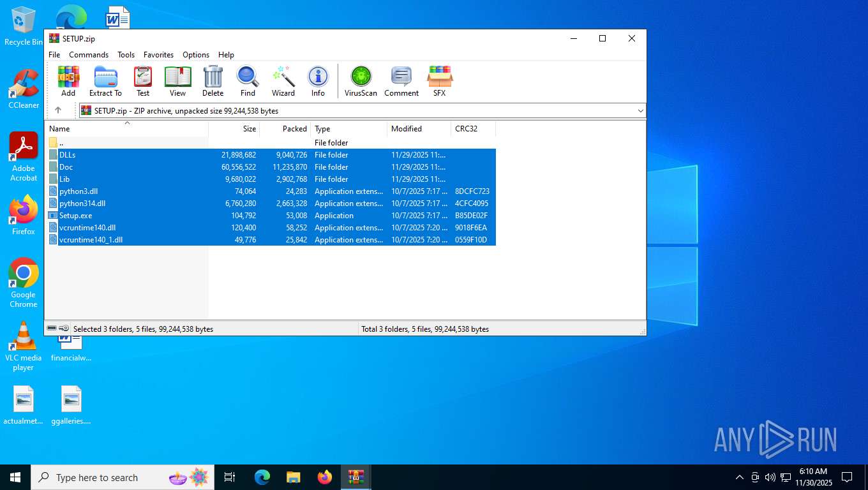
Task: Open Firefox from the taskbar
Action: (x=325, y=477)
